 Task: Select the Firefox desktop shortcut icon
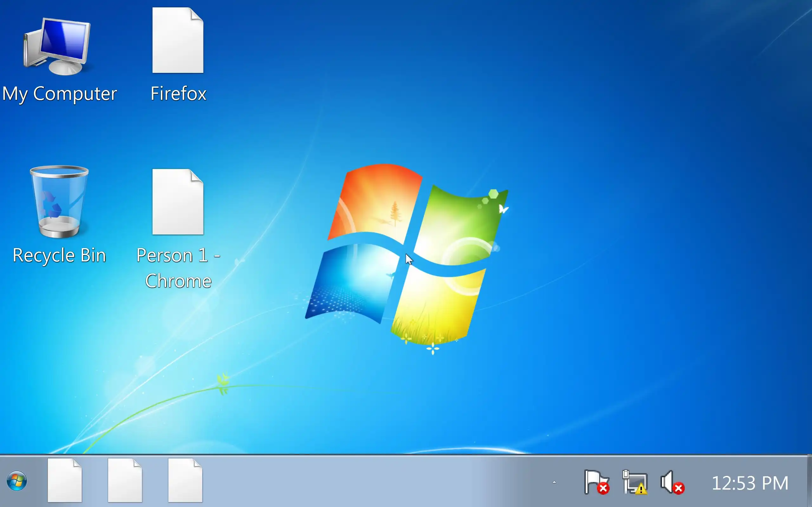point(178,40)
